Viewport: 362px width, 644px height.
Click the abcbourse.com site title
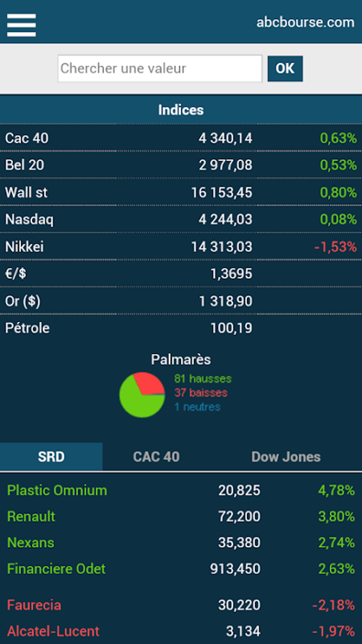coord(305,22)
